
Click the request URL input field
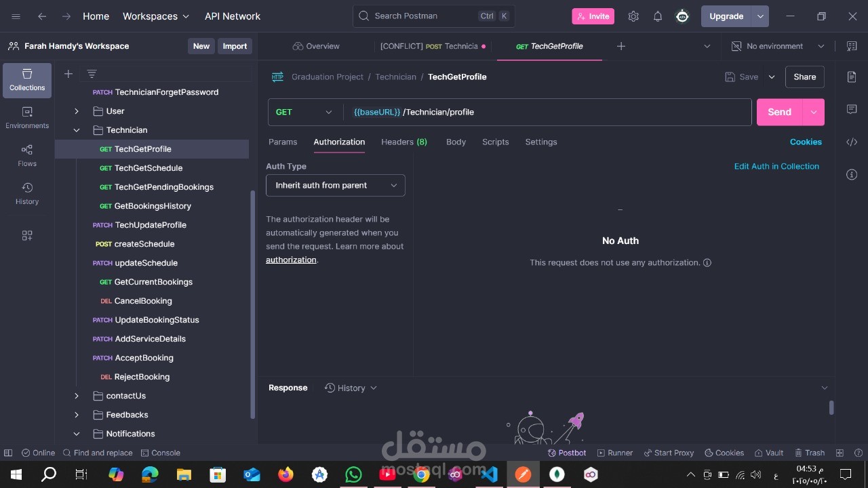point(548,113)
